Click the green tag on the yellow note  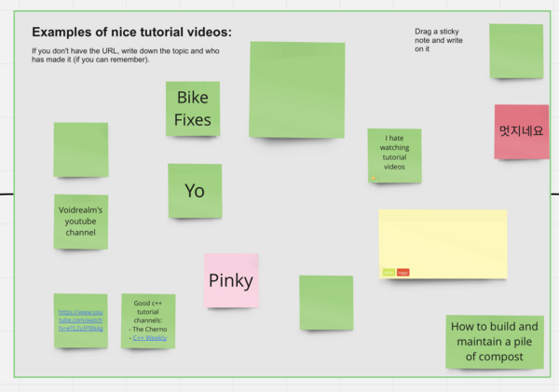point(389,272)
